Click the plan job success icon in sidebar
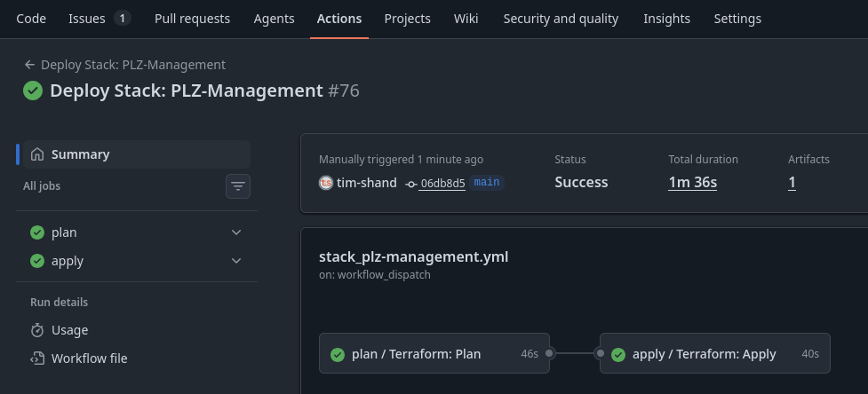Image resolution: width=868 pixels, height=394 pixels. (x=37, y=232)
